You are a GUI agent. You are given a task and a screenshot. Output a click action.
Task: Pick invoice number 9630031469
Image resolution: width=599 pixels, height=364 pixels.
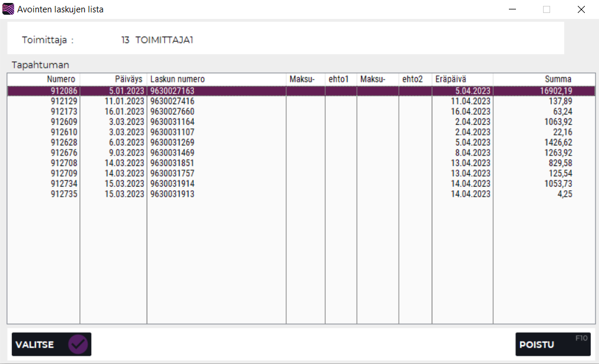coord(172,153)
